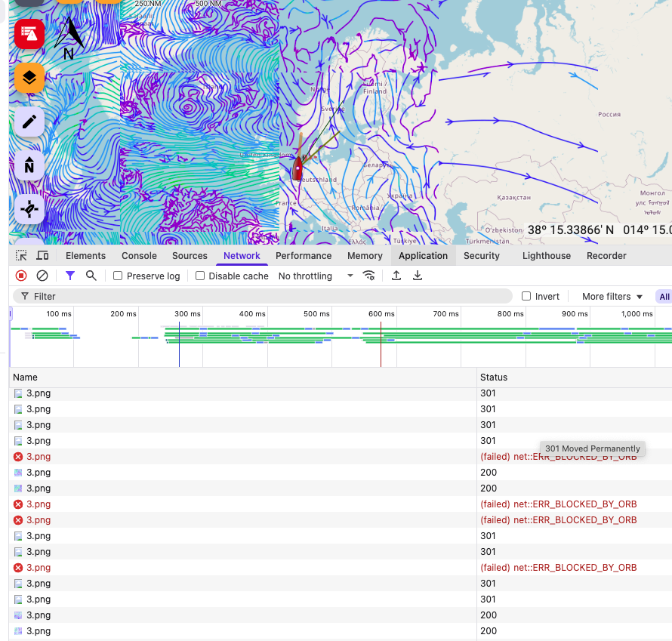
Task: Sort requests by Status column header
Action: coord(575,378)
